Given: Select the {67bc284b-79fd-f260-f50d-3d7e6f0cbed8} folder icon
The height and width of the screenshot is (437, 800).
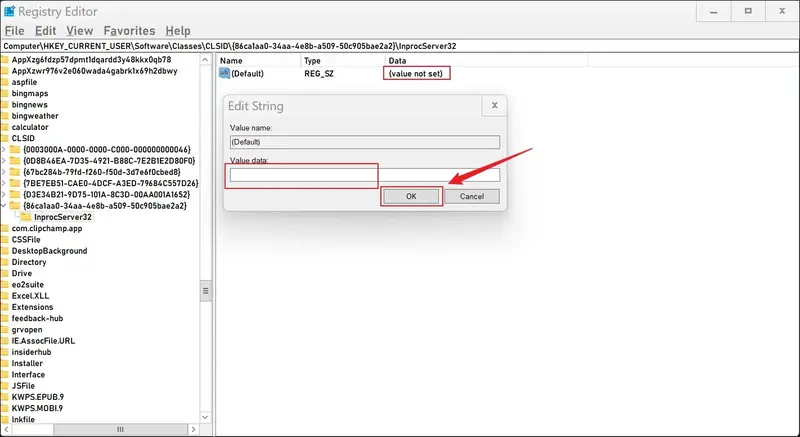Looking at the screenshot, I should click(14, 172).
